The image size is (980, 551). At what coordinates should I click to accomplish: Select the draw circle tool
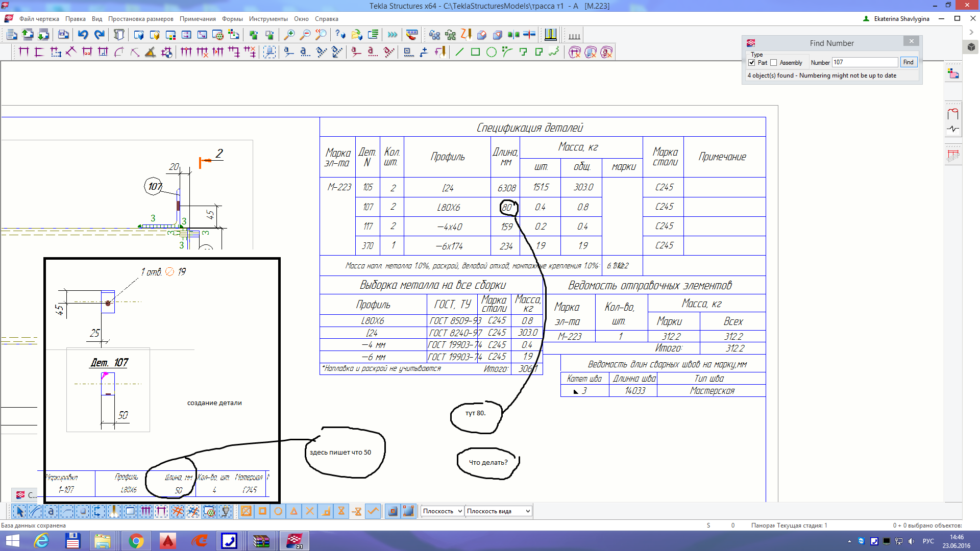coord(491,52)
